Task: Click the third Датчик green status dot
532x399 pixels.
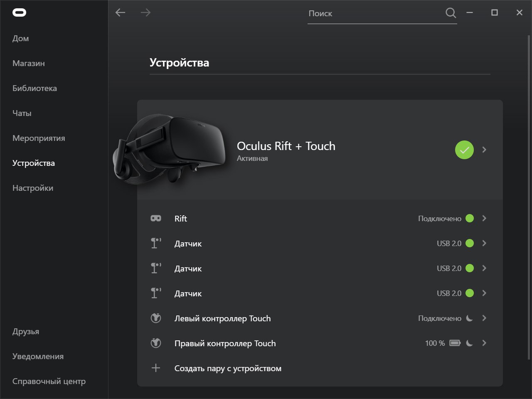Action: pos(470,293)
